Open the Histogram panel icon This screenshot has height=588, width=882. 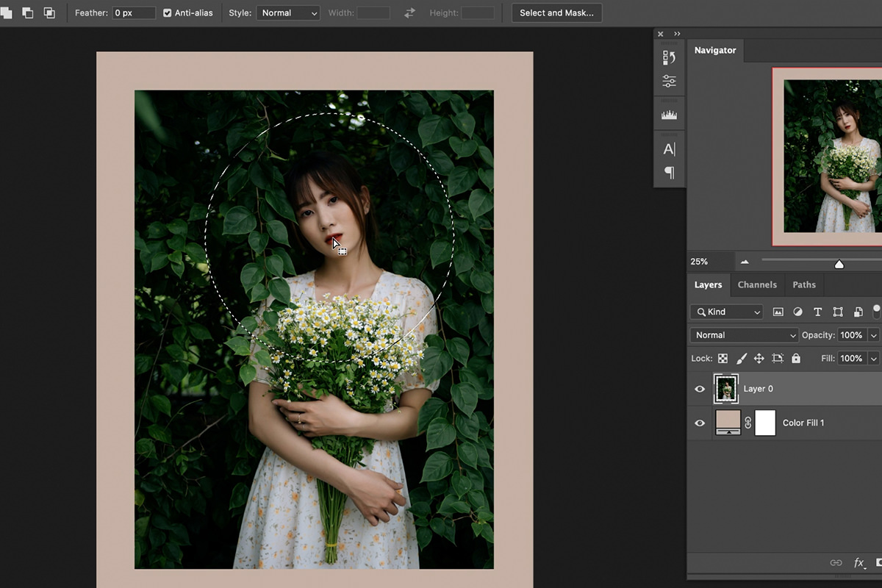tap(669, 115)
